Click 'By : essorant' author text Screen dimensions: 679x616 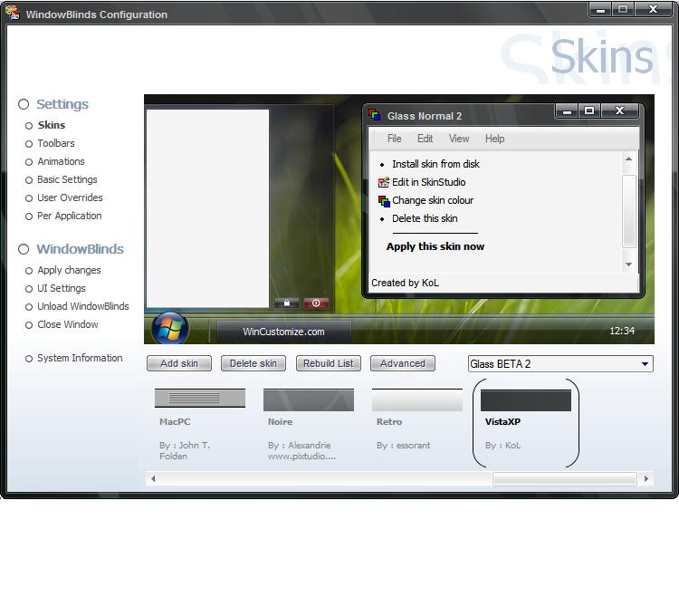[x=403, y=446]
